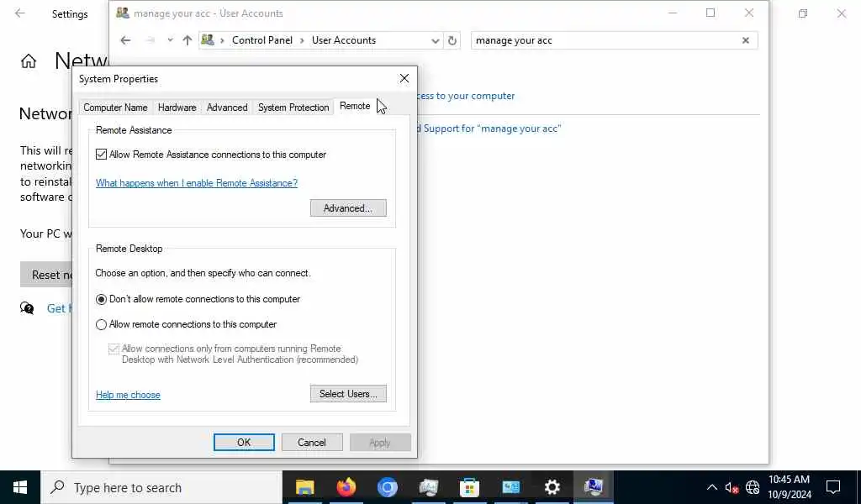
Task: Open Microsoft Store from taskbar
Action: tap(469, 487)
